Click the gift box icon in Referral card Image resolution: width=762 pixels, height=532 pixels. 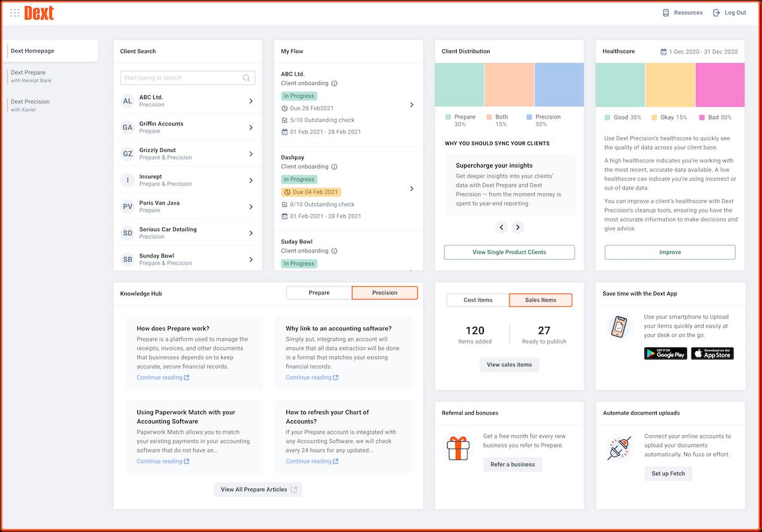(458, 448)
